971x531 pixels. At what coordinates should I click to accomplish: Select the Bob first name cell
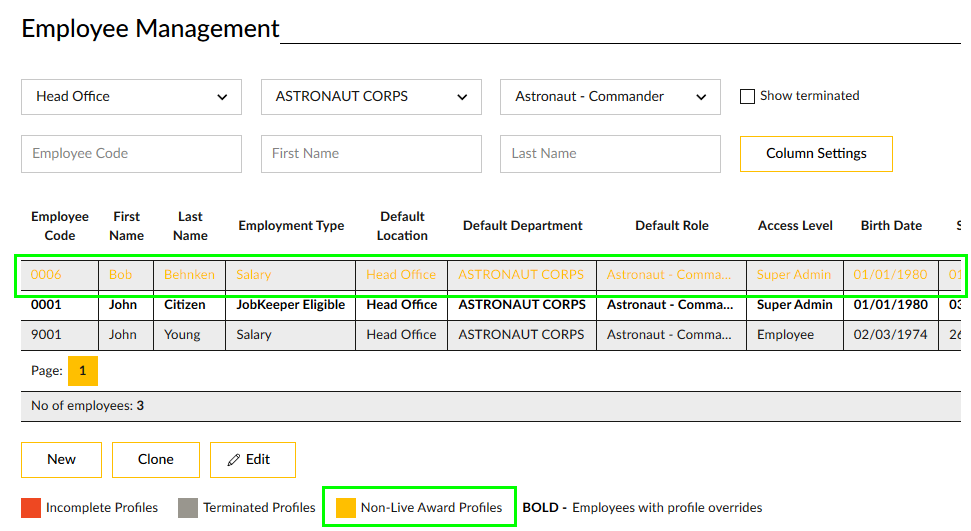(x=126, y=274)
